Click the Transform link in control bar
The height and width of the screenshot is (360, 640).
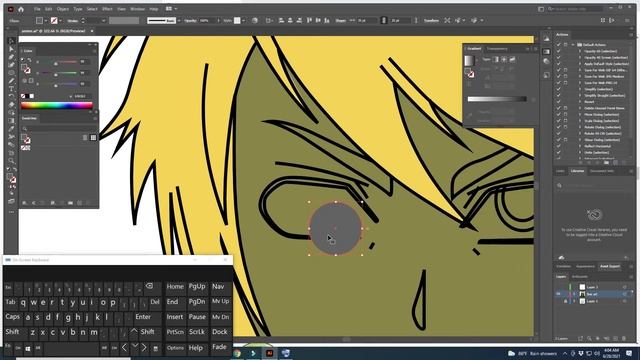coord(431,20)
